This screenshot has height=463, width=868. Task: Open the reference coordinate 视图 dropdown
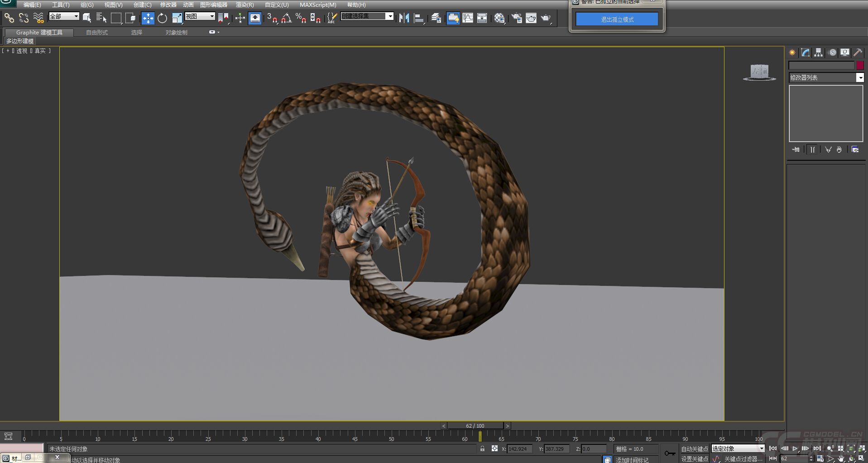coord(200,16)
